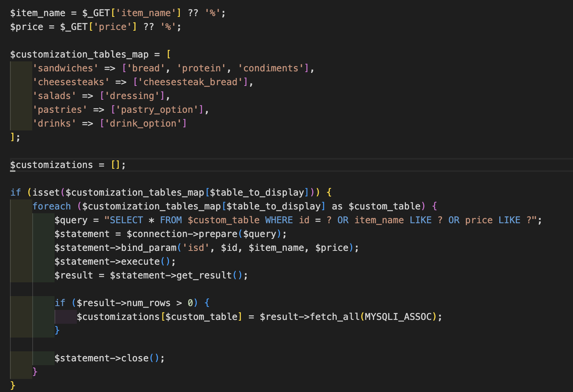Click the execute method call
573x392 pixels.
[x=140, y=262]
